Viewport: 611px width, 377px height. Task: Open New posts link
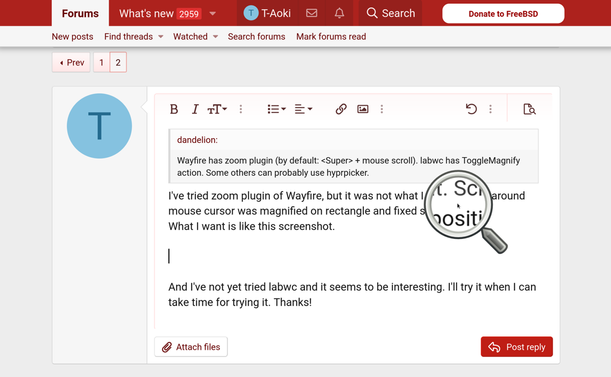tap(72, 37)
